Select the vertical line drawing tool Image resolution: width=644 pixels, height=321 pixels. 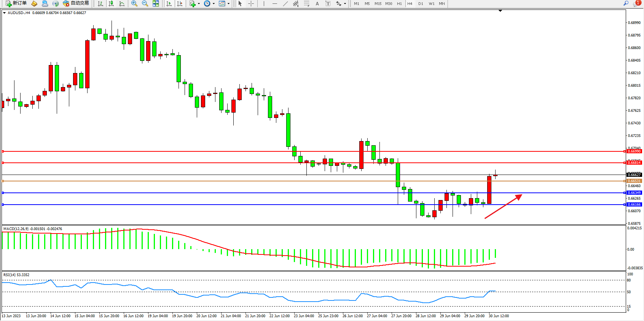tap(264, 4)
